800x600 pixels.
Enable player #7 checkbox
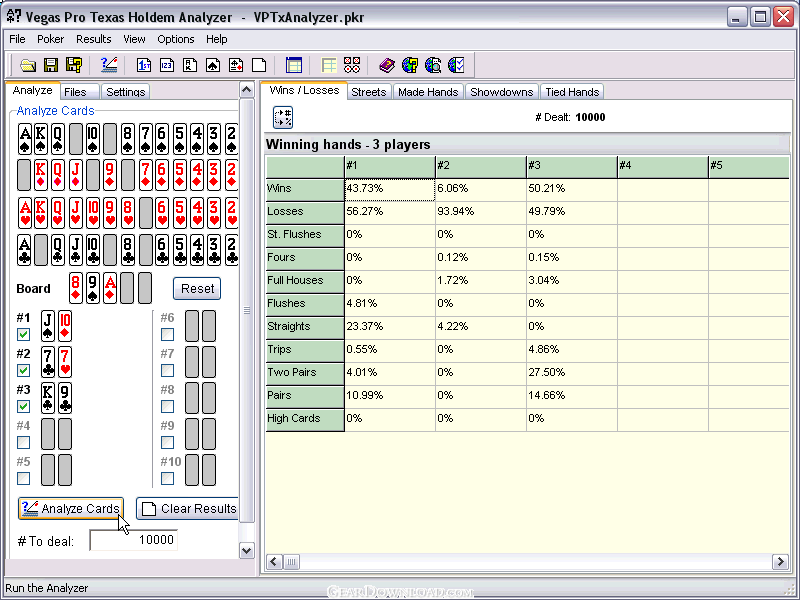click(167, 370)
